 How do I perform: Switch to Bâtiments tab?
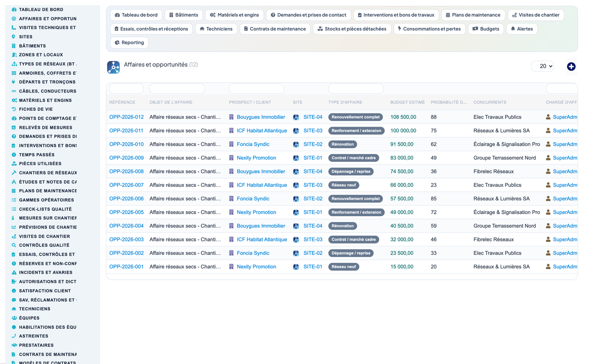[x=183, y=15]
